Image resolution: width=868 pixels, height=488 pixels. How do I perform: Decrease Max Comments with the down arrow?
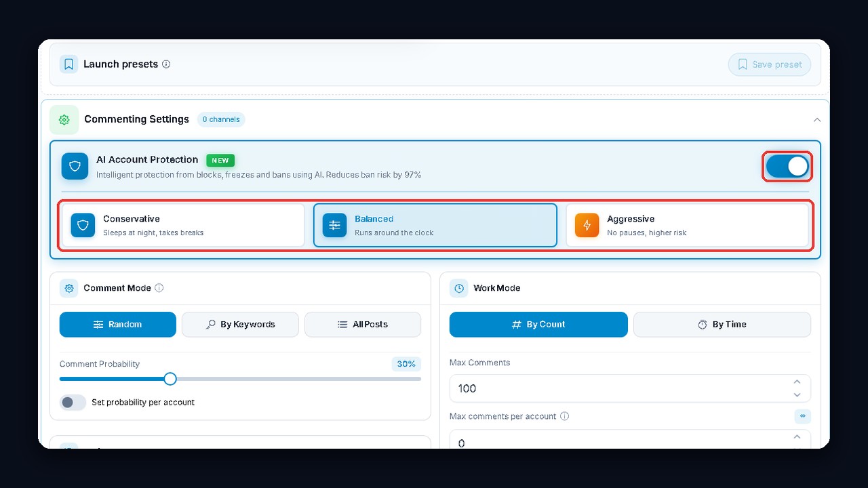tap(797, 394)
